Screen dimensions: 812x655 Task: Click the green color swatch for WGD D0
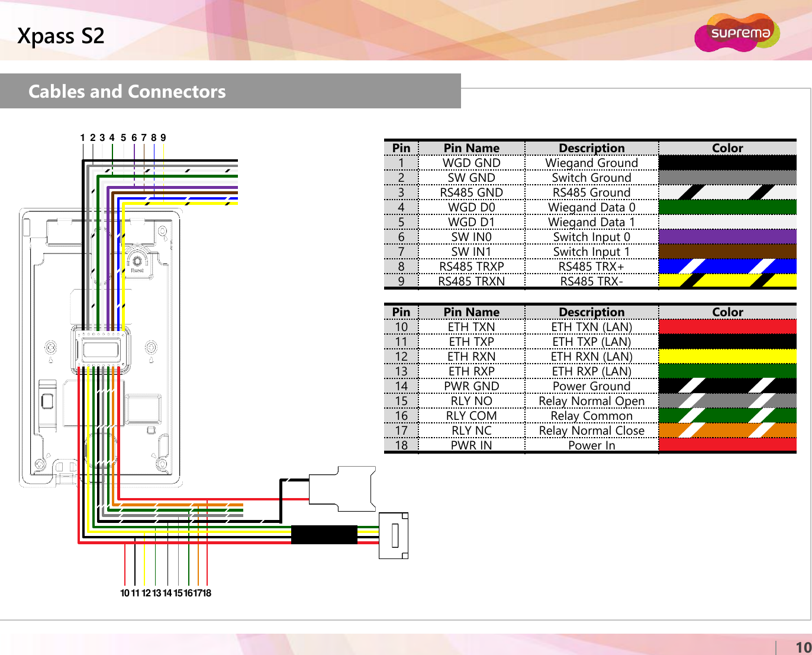727,207
